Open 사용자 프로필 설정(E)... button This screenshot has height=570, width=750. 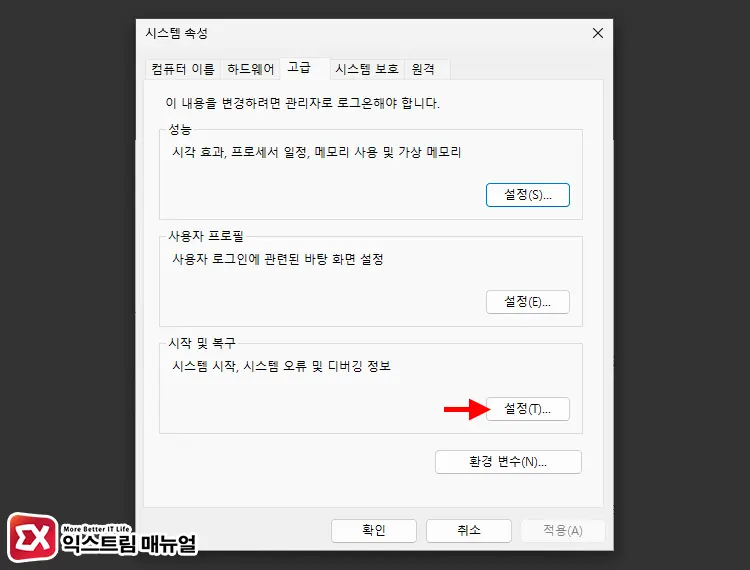point(528,302)
